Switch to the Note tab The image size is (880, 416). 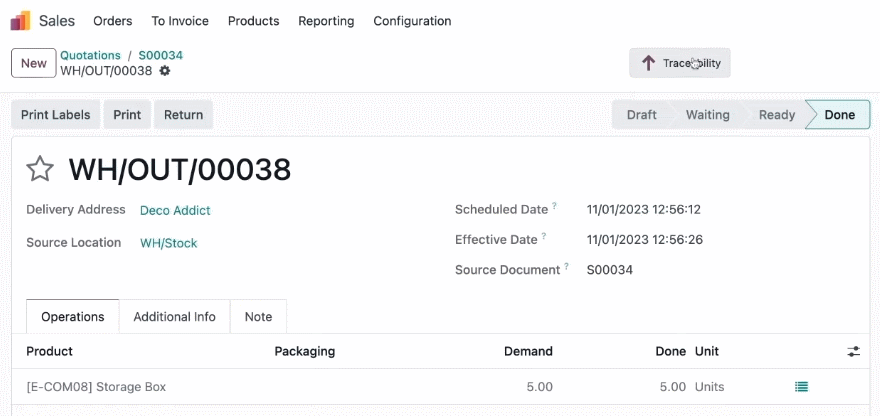pyautogui.click(x=258, y=317)
